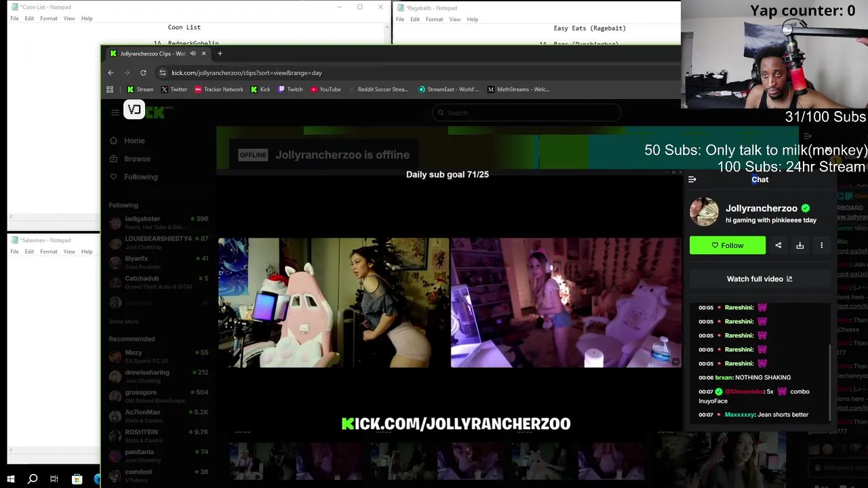
Task: Open File menu in Coon List Notepad
Action: [x=14, y=18]
